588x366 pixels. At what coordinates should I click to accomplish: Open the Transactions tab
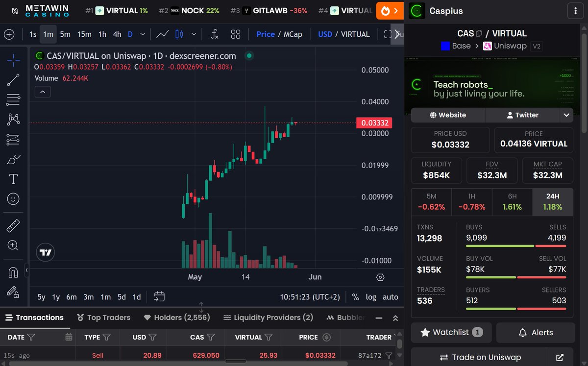(x=34, y=317)
